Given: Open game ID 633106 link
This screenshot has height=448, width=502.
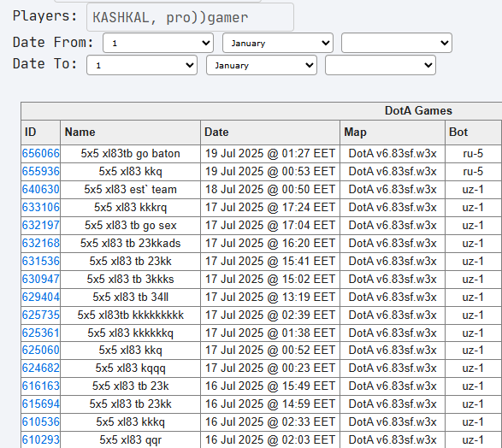Looking at the screenshot, I should point(41,208).
